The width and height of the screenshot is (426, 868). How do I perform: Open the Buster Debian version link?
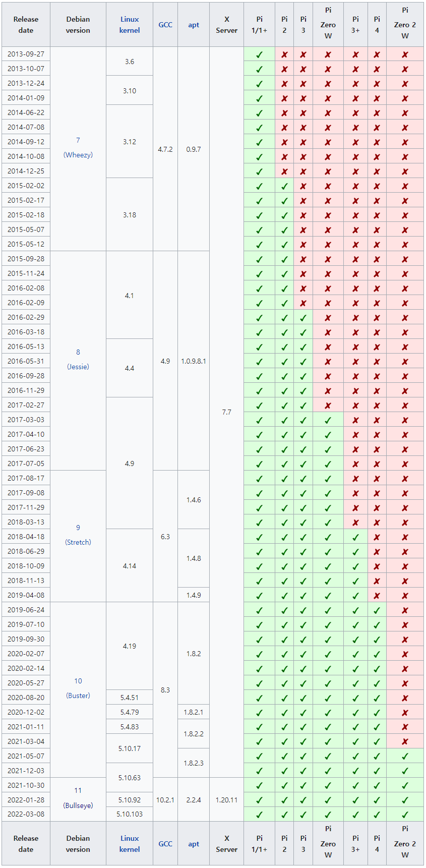[x=78, y=696]
